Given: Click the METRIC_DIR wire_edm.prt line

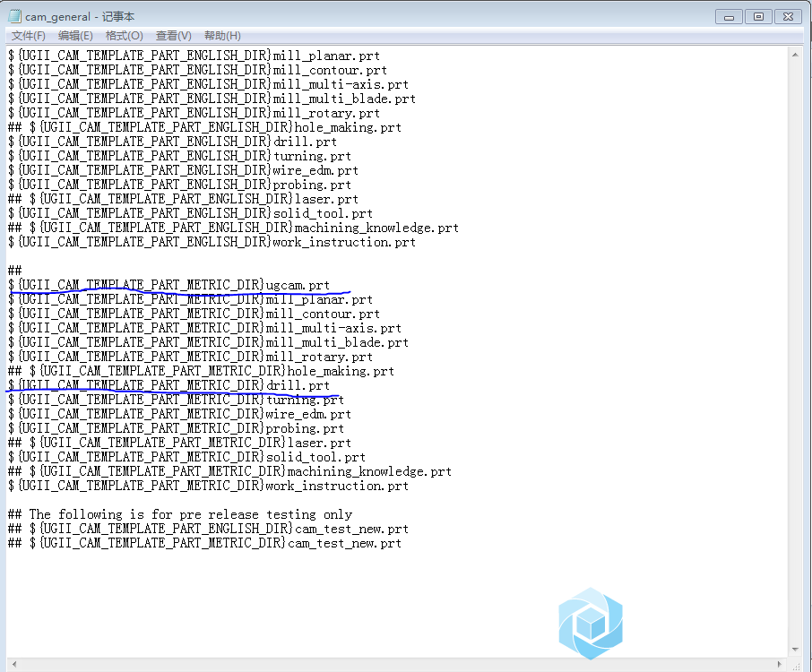Looking at the screenshot, I should 180,414.
